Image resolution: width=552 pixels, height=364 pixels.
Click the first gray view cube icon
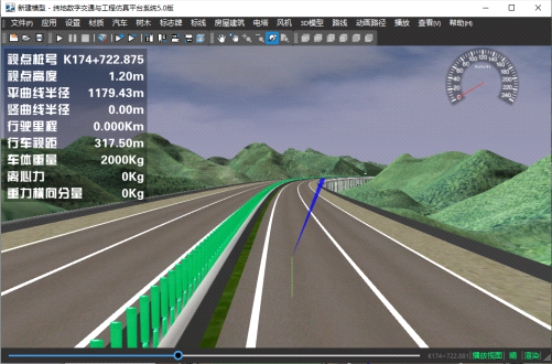305,38
